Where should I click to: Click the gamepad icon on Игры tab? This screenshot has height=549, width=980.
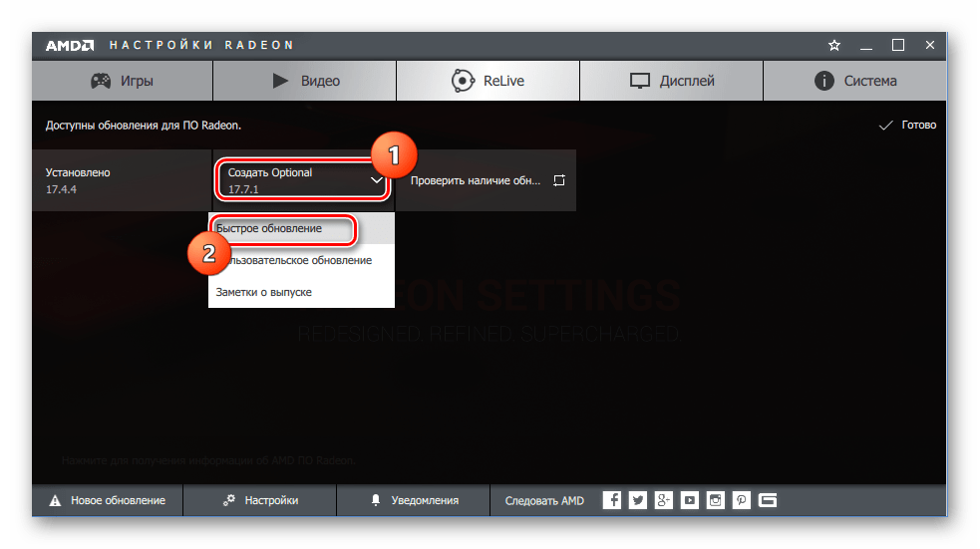click(x=101, y=81)
